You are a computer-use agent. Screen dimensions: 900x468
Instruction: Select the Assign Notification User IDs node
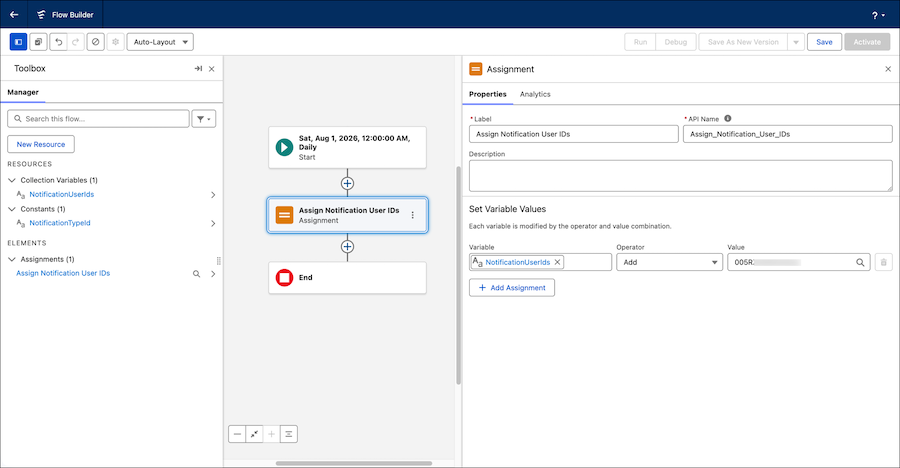(347, 215)
